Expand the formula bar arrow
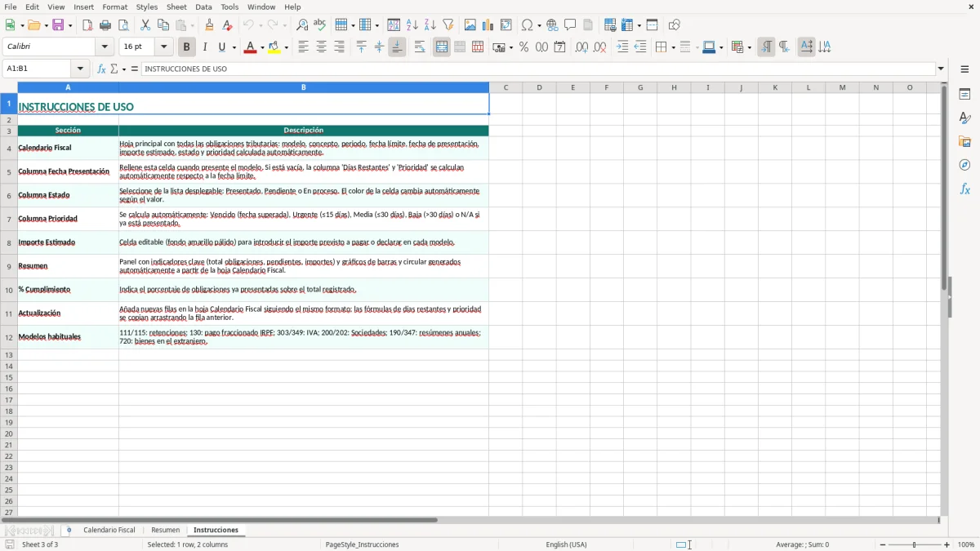Viewport: 980px width, 551px height. 941,69
